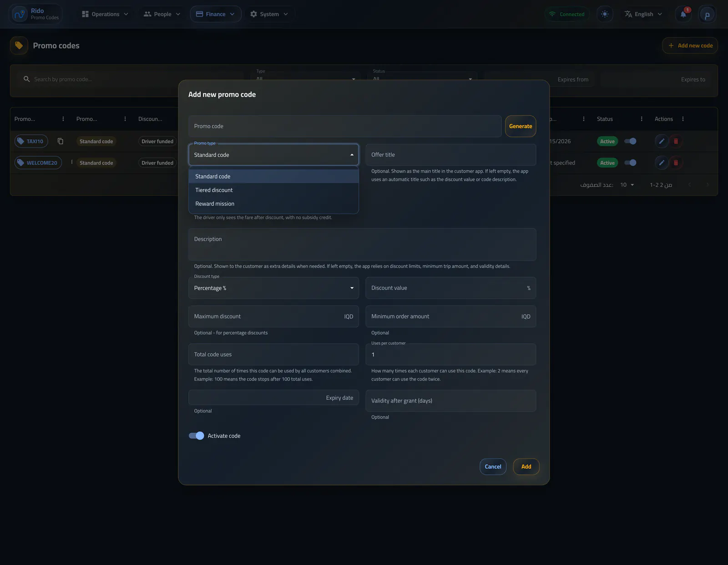Toggle light theme sun icon
Viewport: 728px width, 565px height.
[x=605, y=14]
